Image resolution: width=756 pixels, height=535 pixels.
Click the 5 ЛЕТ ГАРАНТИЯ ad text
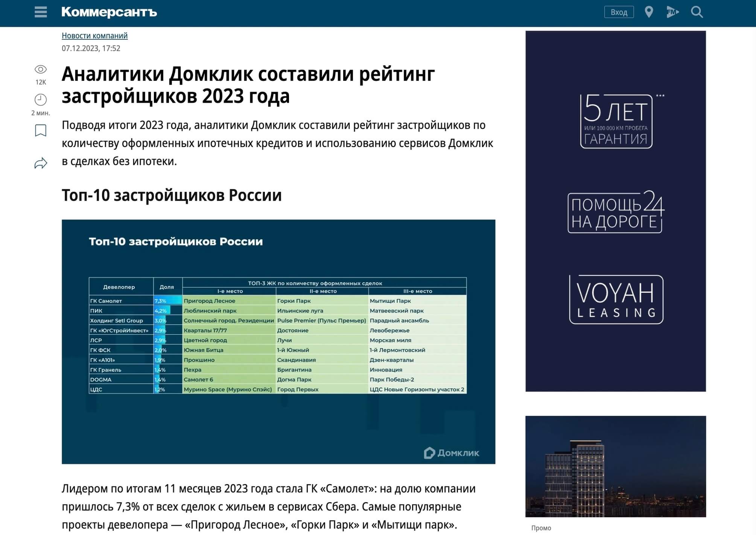point(616,121)
